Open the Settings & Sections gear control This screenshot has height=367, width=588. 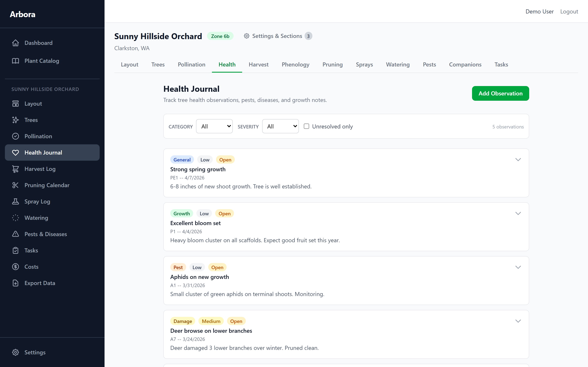pyautogui.click(x=277, y=36)
